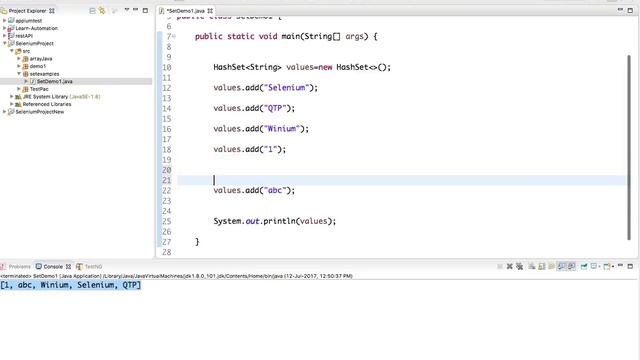Select the Referenced Libraries row
Screen dimensions: 640x360
pyautogui.click(x=76, y=104)
